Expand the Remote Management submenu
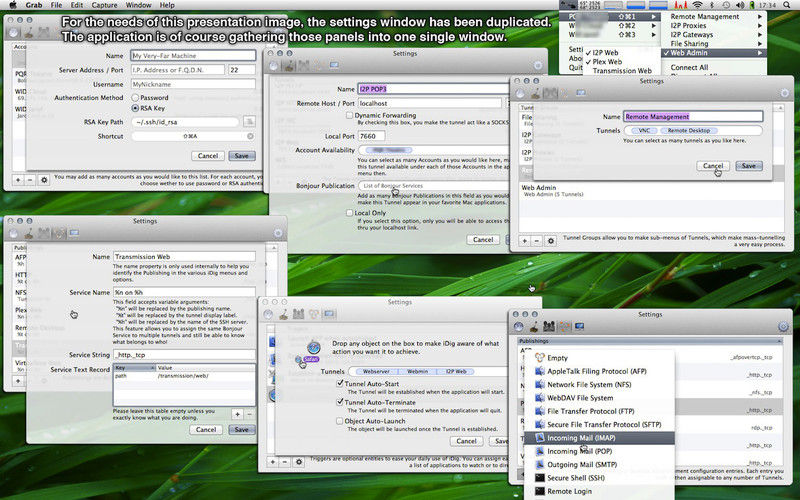Viewport: 800px width, 500px height. click(x=714, y=16)
